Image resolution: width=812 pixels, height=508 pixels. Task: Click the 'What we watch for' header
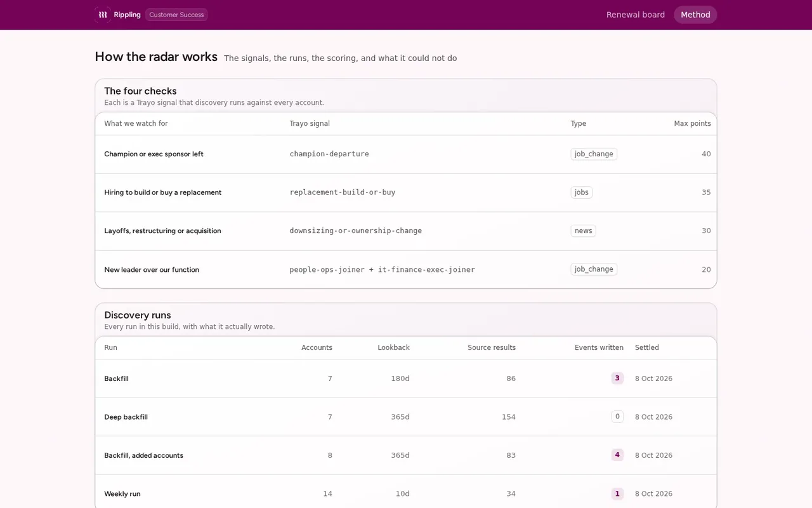tap(136, 124)
